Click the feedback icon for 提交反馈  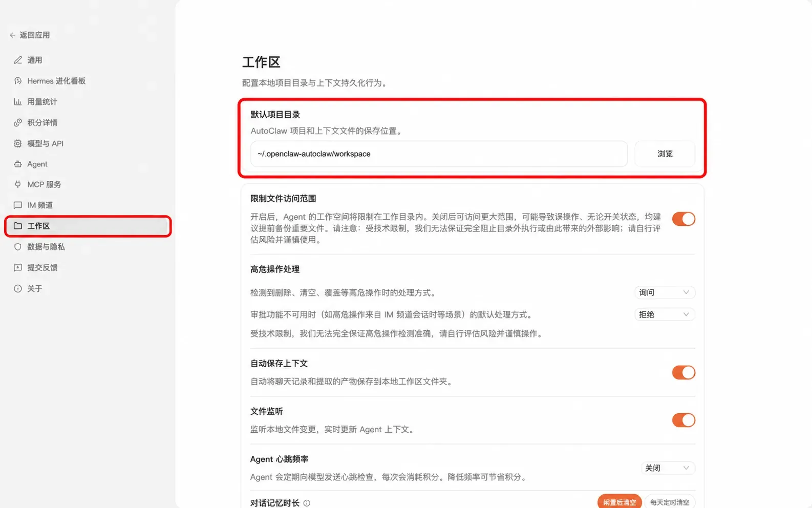click(x=18, y=267)
